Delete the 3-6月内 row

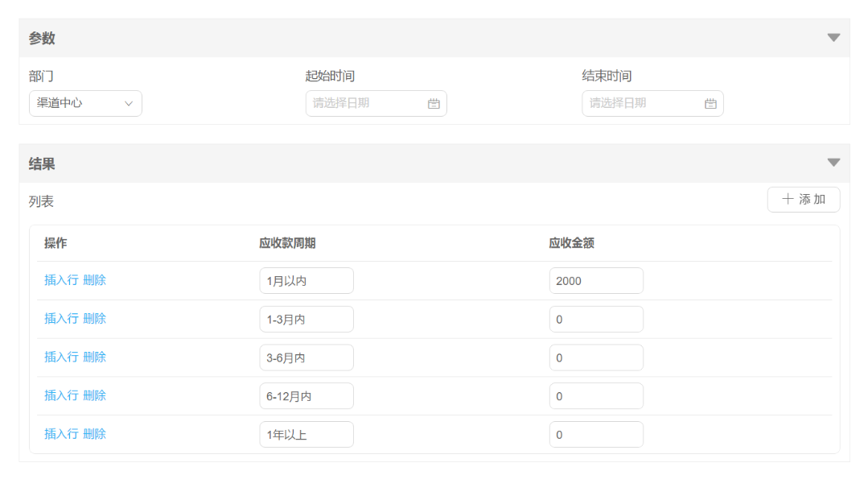(95, 357)
